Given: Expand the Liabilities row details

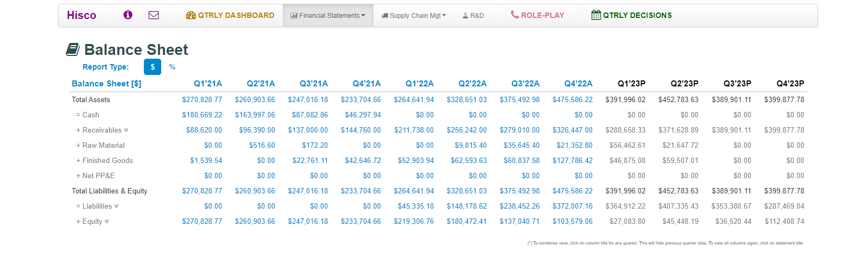Looking at the screenshot, I should [x=117, y=206].
